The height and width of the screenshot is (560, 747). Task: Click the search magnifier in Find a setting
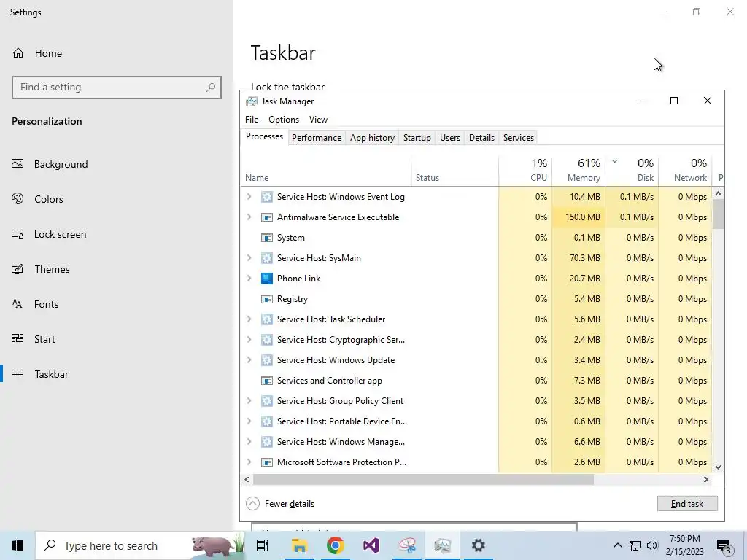coord(211,87)
